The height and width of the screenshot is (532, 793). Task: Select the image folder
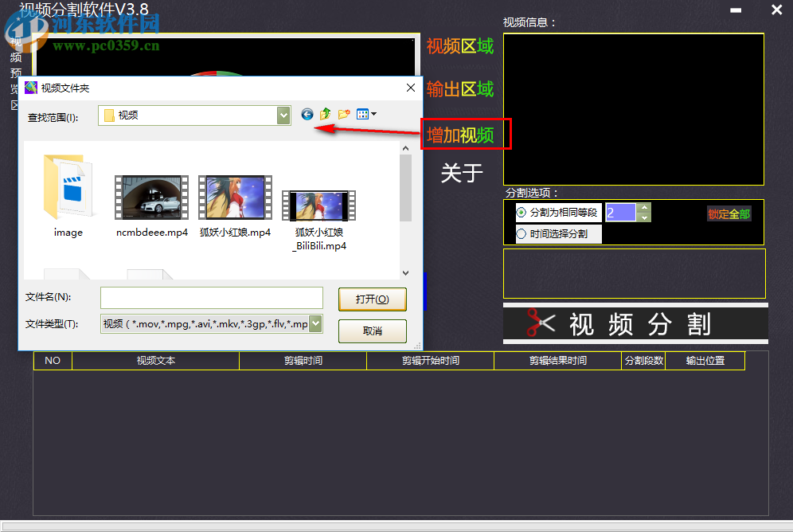point(68,196)
